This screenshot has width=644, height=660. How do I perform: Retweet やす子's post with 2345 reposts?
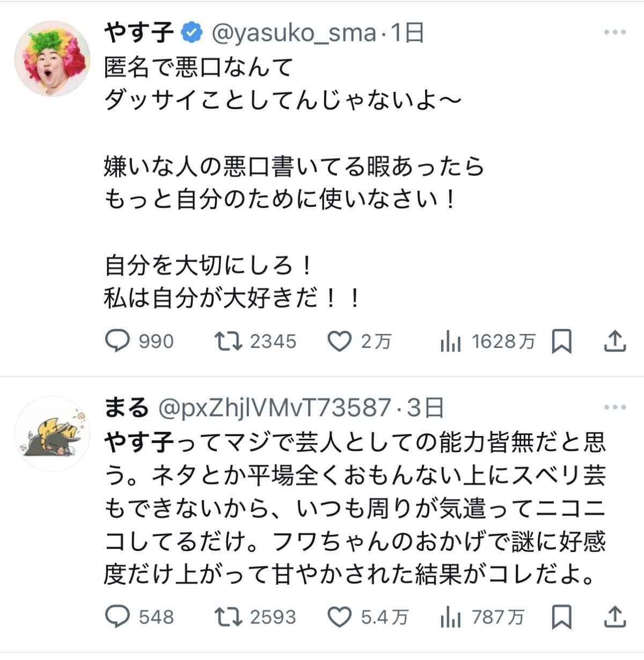point(229,342)
